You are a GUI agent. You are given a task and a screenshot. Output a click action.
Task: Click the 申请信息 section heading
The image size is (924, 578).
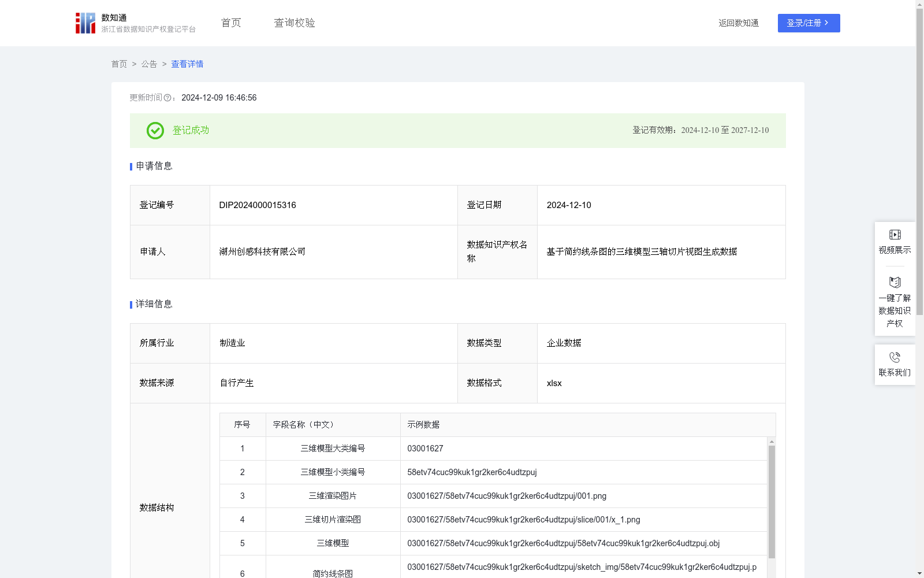coord(154,166)
